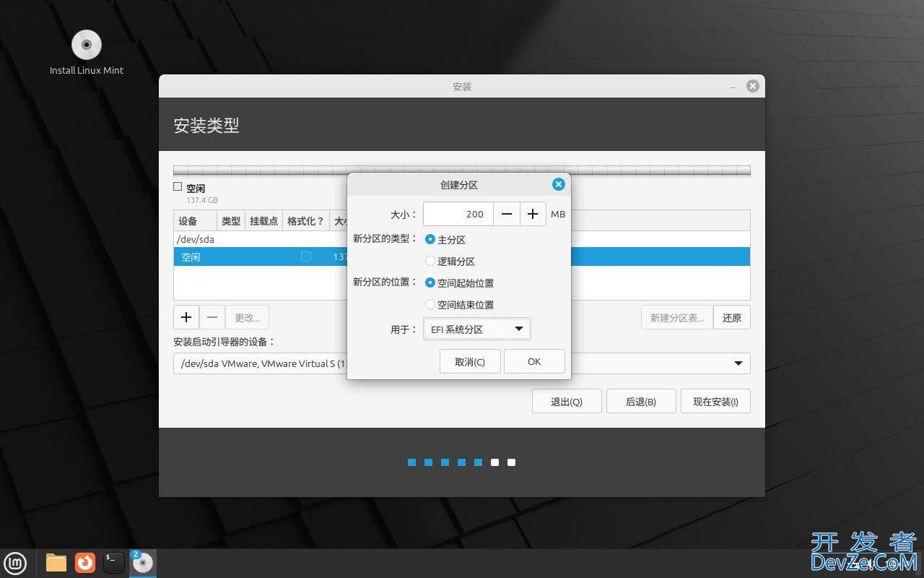The height and width of the screenshot is (578, 924).
Task: Open the 用于 EFI 系统分区 dropdown
Action: pyautogui.click(x=476, y=329)
